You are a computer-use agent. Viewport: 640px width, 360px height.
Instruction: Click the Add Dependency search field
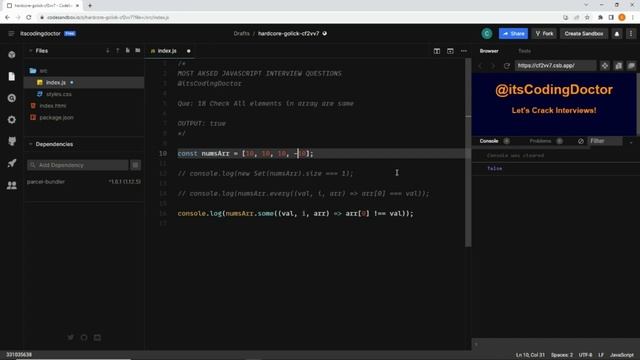pos(78,165)
